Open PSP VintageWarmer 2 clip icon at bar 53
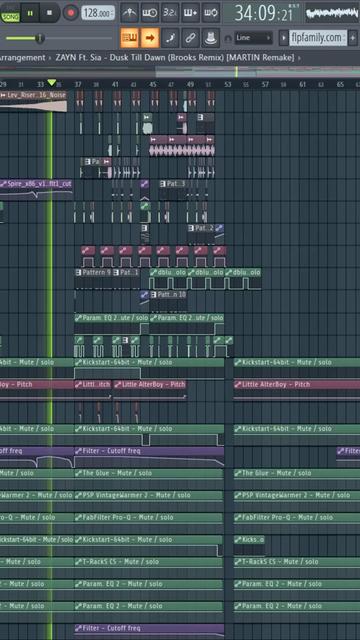Viewport: 360px width, 640px height. click(238, 495)
